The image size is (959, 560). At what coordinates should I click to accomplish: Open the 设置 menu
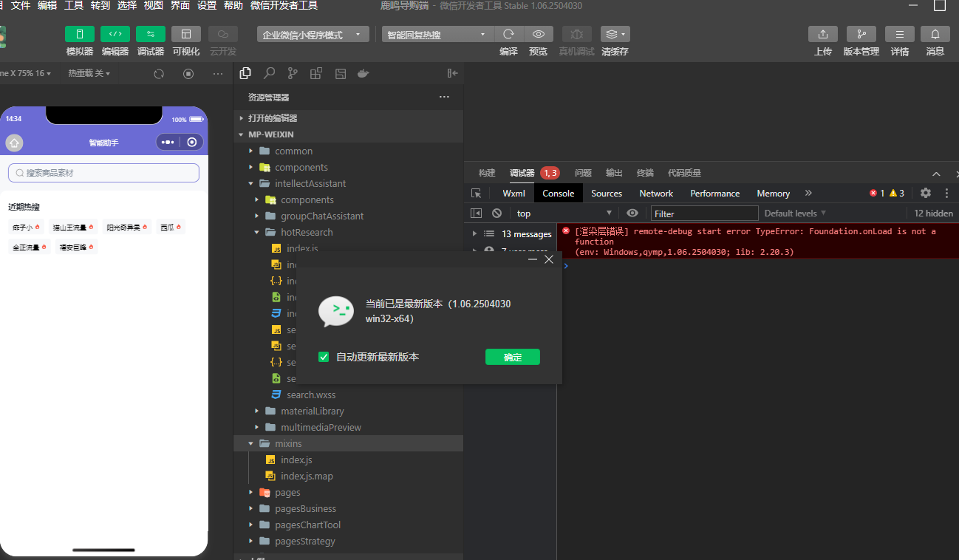pos(207,5)
